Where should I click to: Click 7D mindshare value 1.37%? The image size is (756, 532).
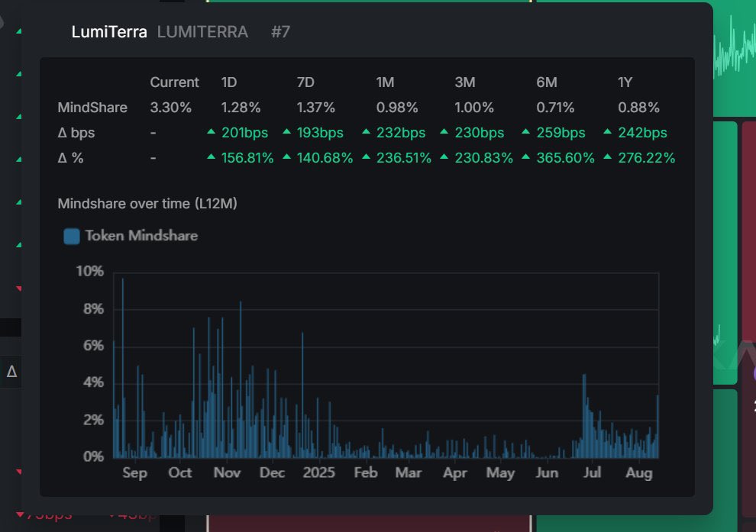click(316, 108)
